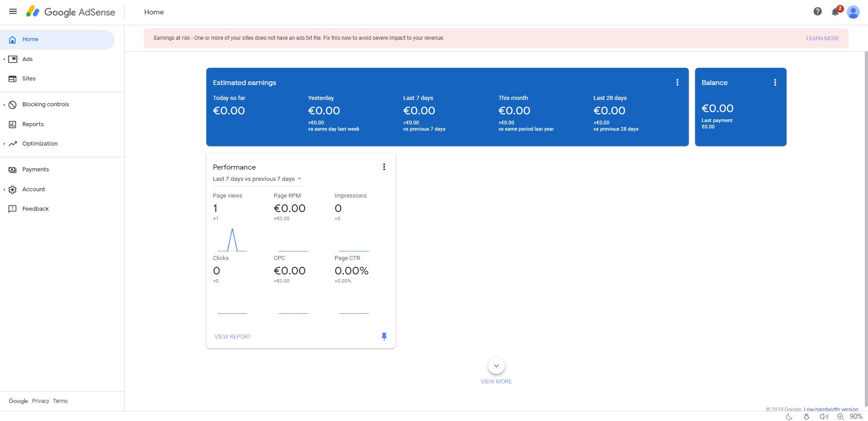Screen dimensions: 868x421
Task: Click the Last 7 days earnings value
Action: [x=419, y=111]
